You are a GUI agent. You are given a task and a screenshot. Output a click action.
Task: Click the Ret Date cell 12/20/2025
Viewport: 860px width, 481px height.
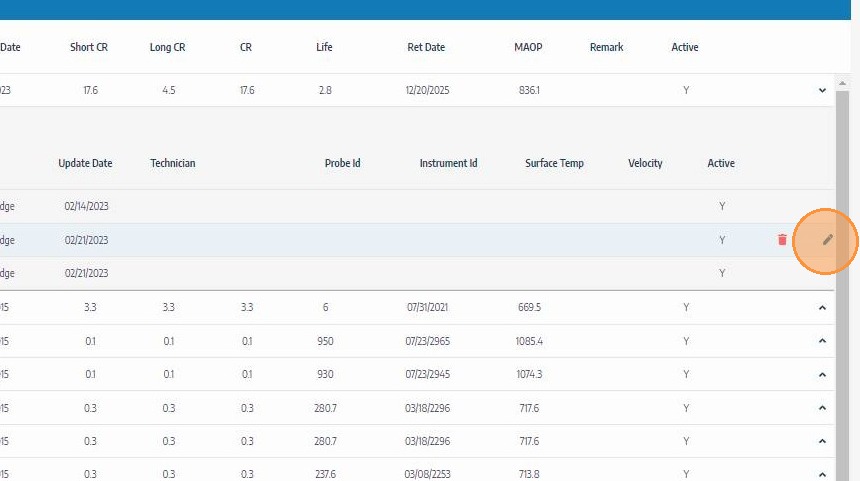tap(427, 90)
